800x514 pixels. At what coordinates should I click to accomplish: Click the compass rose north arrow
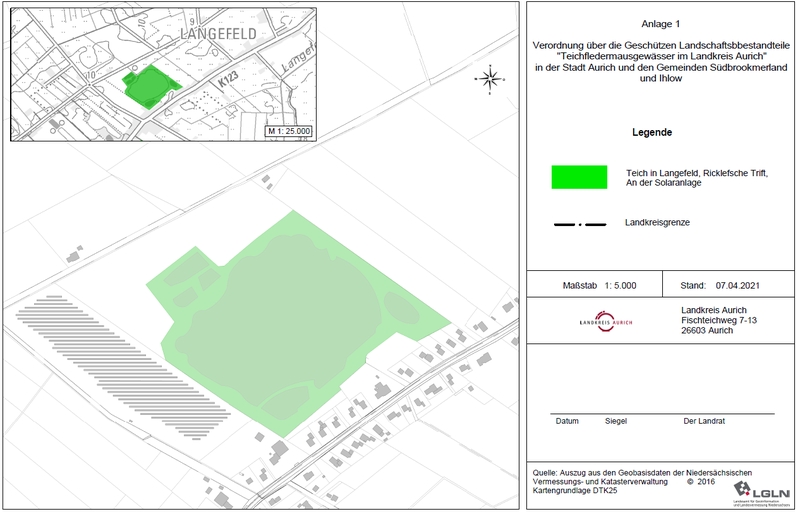[x=489, y=78]
